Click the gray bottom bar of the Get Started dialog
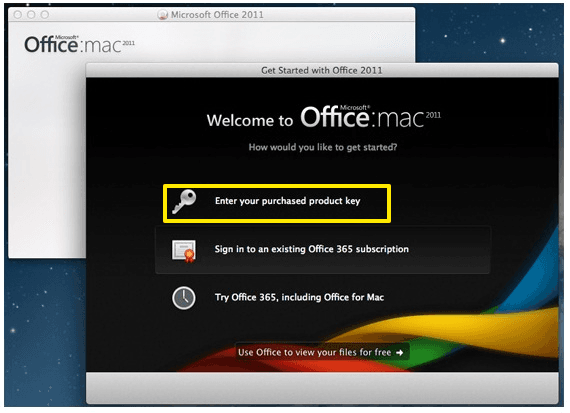Screen dimensions: 570x413 coord(322,388)
